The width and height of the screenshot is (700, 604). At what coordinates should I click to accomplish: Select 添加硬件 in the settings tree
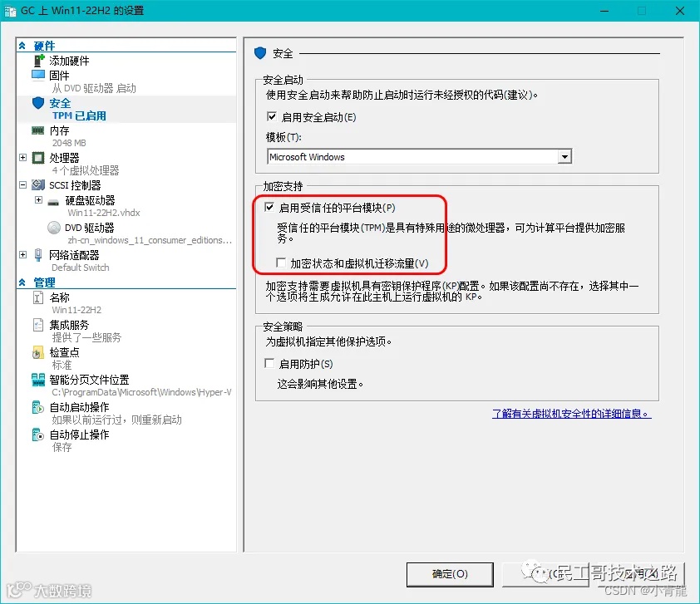69,61
